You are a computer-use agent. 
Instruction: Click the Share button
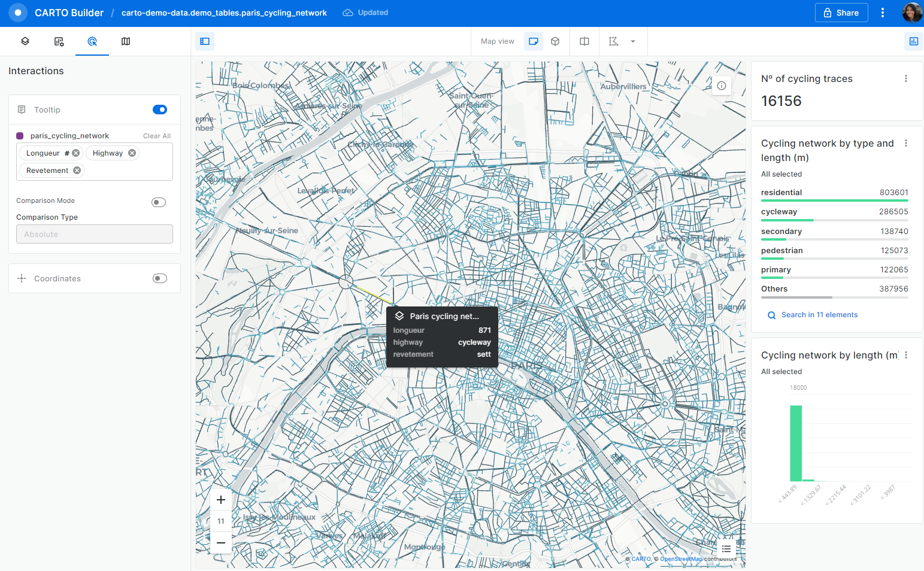[841, 13]
